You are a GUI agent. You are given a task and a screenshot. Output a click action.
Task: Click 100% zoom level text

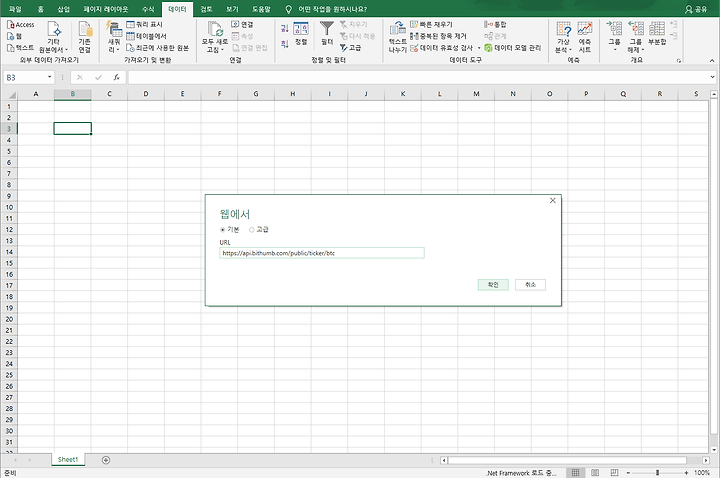point(702,472)
